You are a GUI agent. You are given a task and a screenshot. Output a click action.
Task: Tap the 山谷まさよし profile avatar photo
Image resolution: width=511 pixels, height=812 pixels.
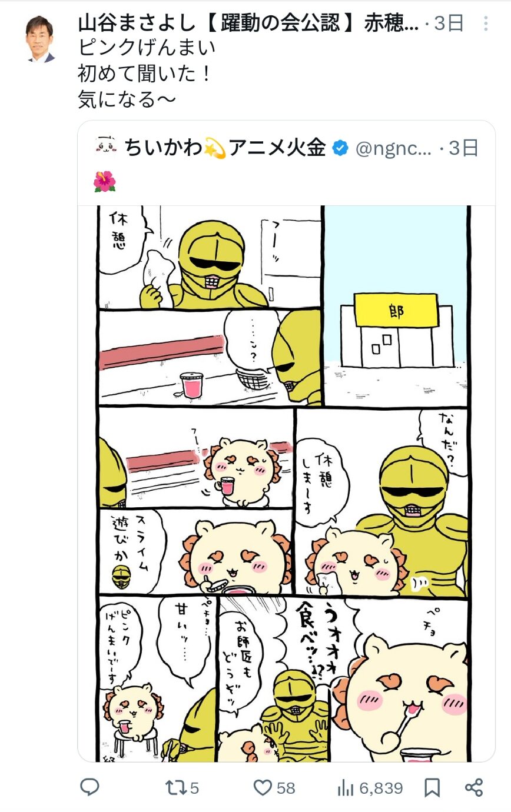coord(41,39)
